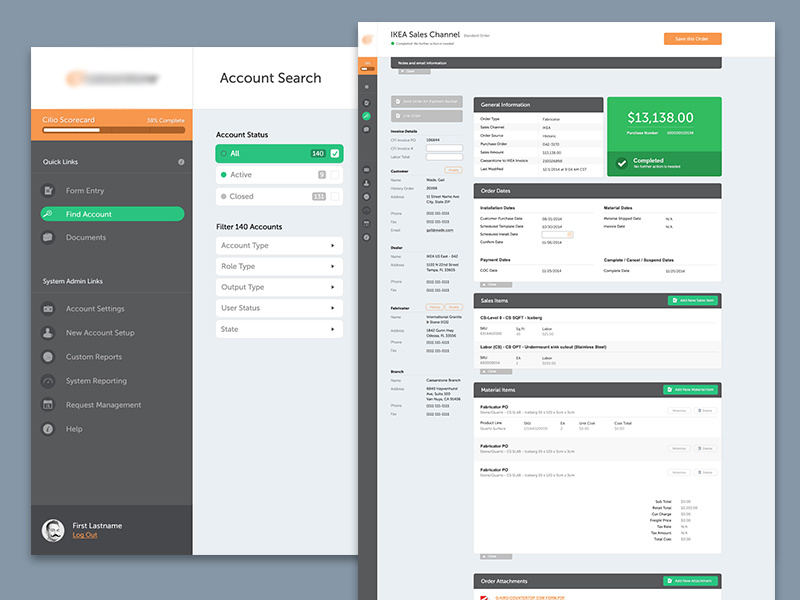The height and width of the screenshot is (600, 800).
Task: Click the PDF file icon under Order Attachments
Action: (x=484, y=597)
